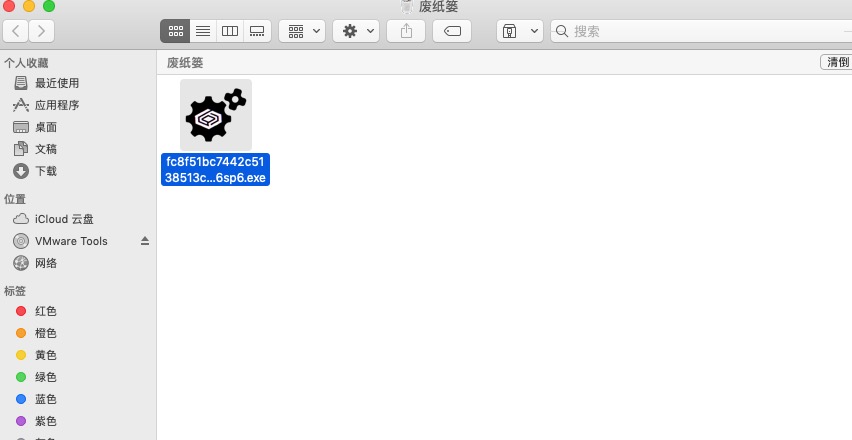852x440 pixels.
Task: Click the 废纸篓 path bar label
Action: (x=185, y=62)
